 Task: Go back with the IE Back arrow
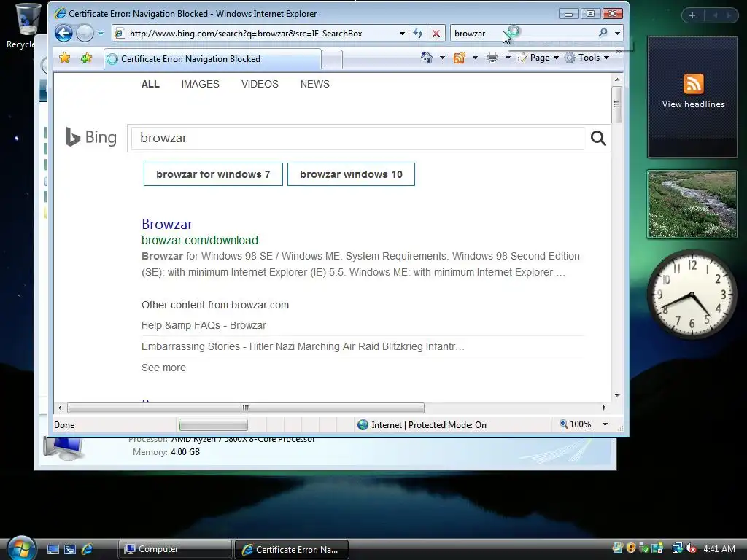[63, 34]
